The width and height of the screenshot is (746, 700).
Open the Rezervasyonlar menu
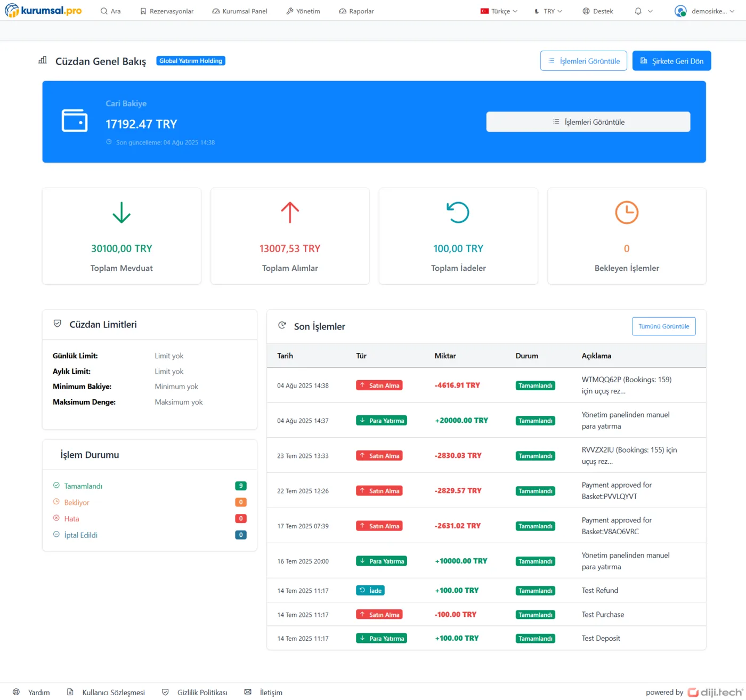click(x=166, y=11)
